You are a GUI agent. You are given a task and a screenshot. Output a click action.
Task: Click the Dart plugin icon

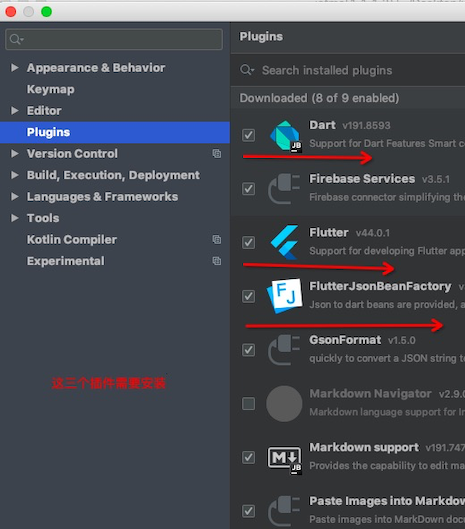point(285,136)
